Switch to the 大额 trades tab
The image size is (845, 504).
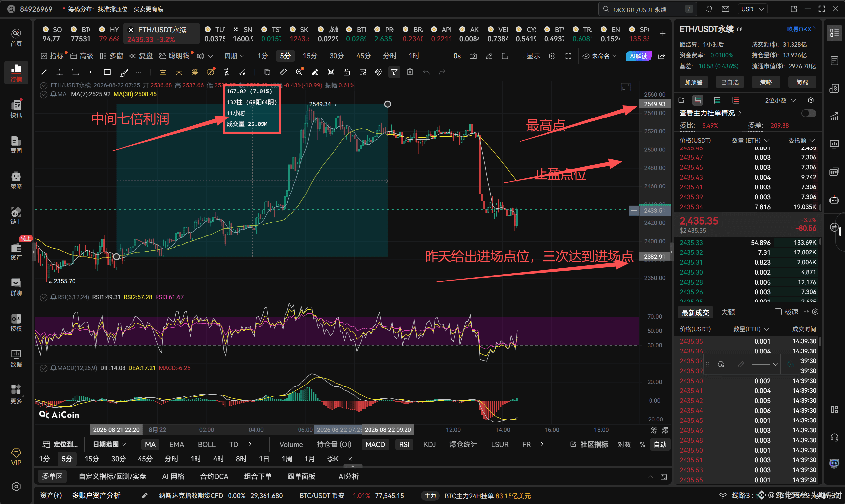728,312
